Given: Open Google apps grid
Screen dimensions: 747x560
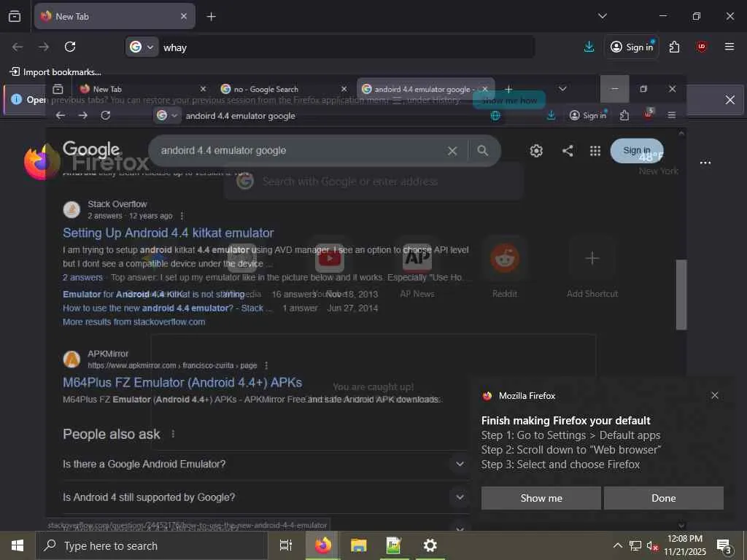Looking at the screenshot, I should (x=595, y=151).
